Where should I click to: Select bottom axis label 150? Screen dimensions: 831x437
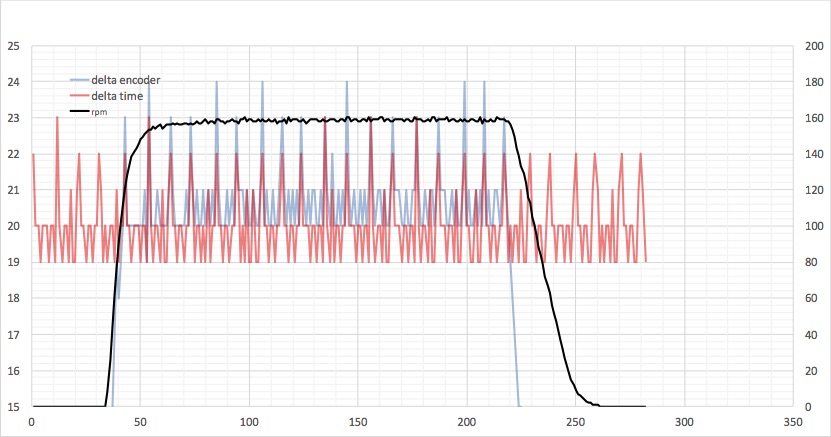click(358, 422)
